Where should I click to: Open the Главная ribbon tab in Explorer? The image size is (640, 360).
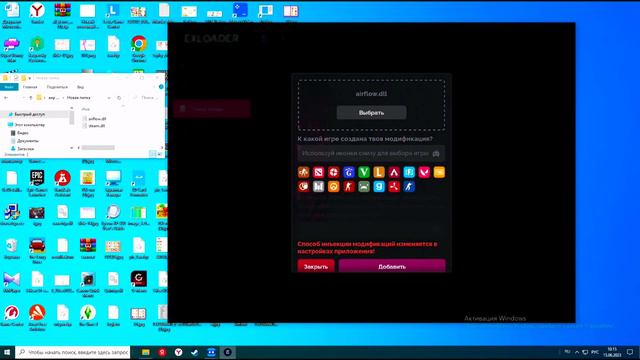(x=30, y=87)
